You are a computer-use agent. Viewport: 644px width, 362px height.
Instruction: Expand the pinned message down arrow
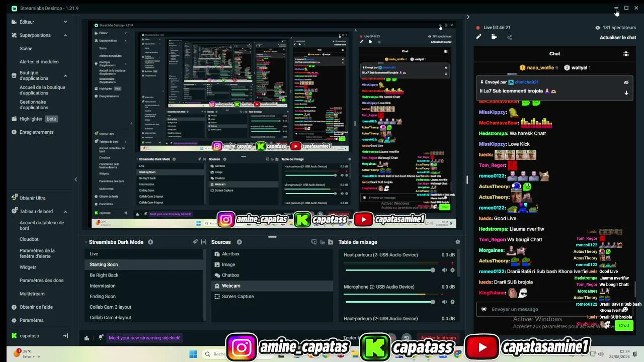pos(626,93)
